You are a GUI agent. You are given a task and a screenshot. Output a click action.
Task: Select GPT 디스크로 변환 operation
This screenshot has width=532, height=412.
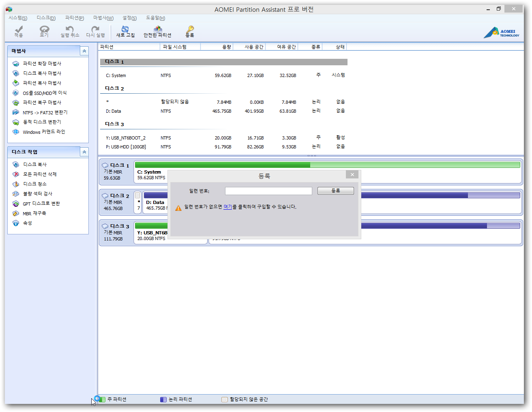(x=41, y=204)
